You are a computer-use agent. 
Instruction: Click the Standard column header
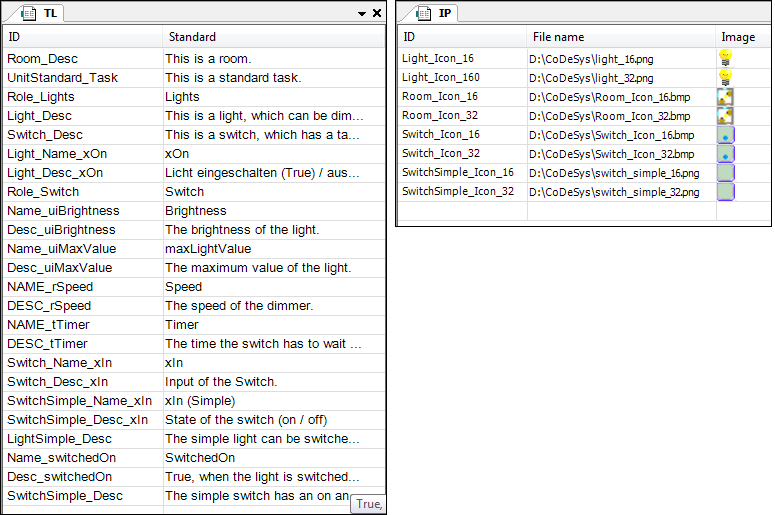(192, 37)
